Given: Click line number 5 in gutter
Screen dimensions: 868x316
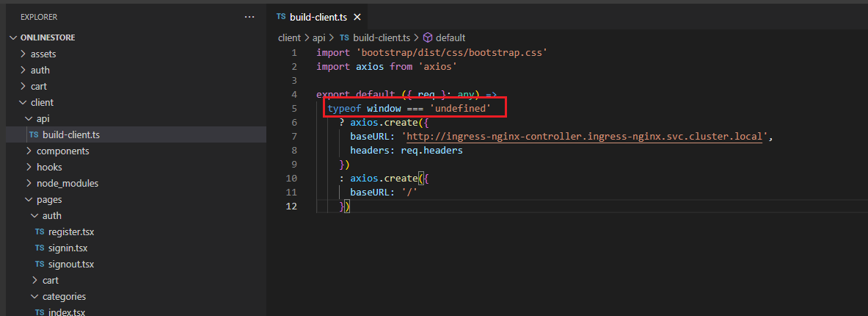Looking at the screenshot, I should (x=293, y=109).
